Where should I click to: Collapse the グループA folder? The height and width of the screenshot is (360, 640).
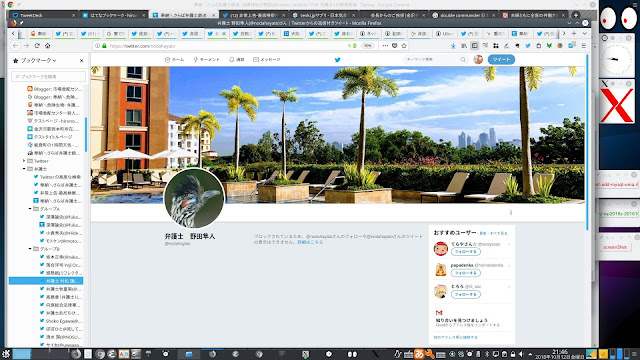point(30,209)
